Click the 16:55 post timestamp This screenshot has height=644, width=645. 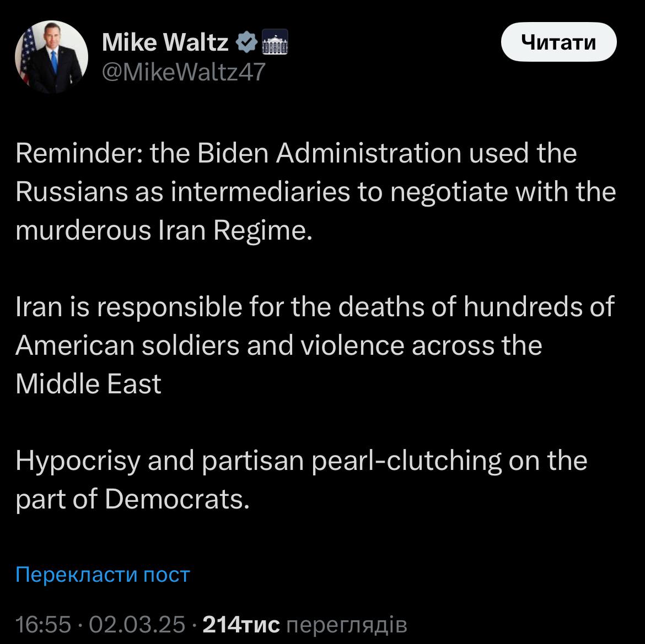tap(44, 625)
